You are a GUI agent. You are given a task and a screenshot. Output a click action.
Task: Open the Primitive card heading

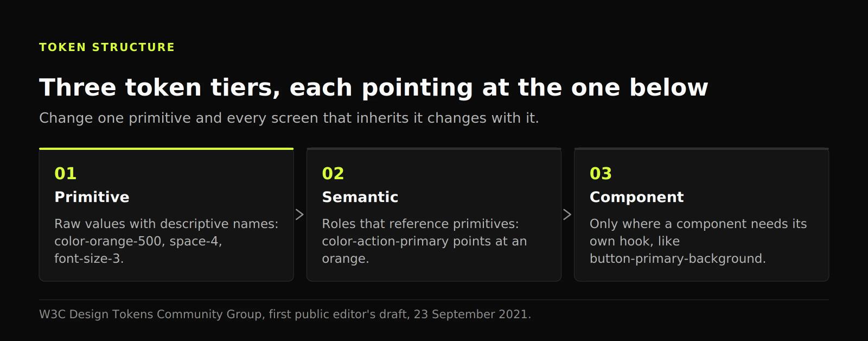(x=92, y=197)
